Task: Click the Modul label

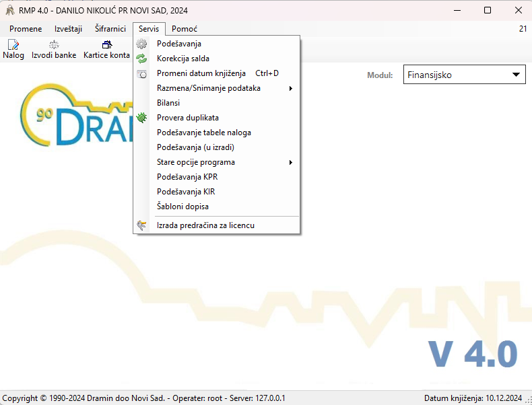Action: [380, 75]
